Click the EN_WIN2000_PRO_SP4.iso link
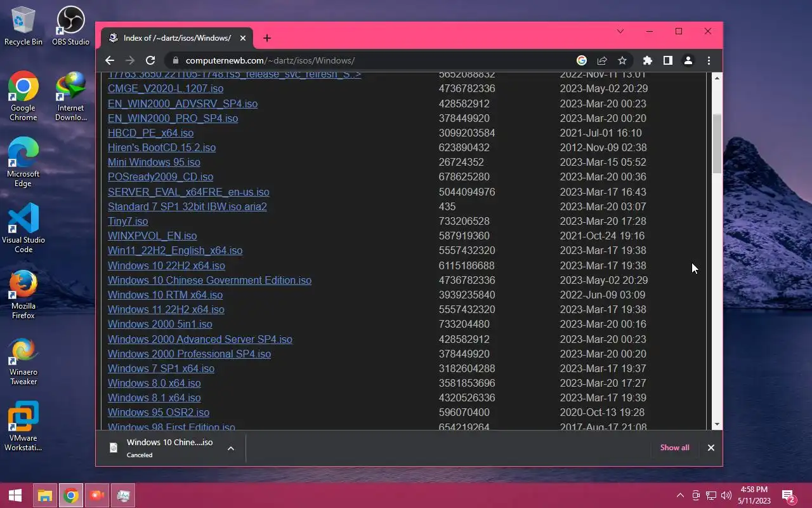Screen dimensions: 812x508 pyautogui.click(x=173, y=118)
